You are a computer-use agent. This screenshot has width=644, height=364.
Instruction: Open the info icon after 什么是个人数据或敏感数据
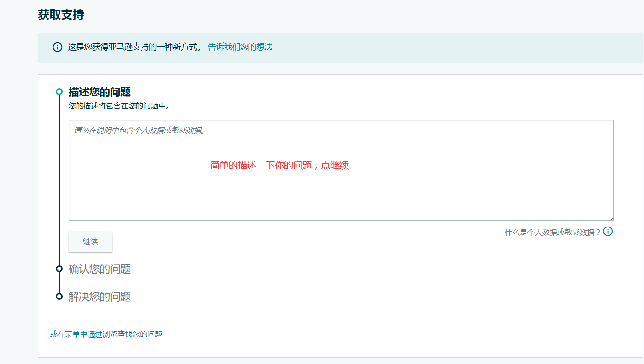(608, 231)
